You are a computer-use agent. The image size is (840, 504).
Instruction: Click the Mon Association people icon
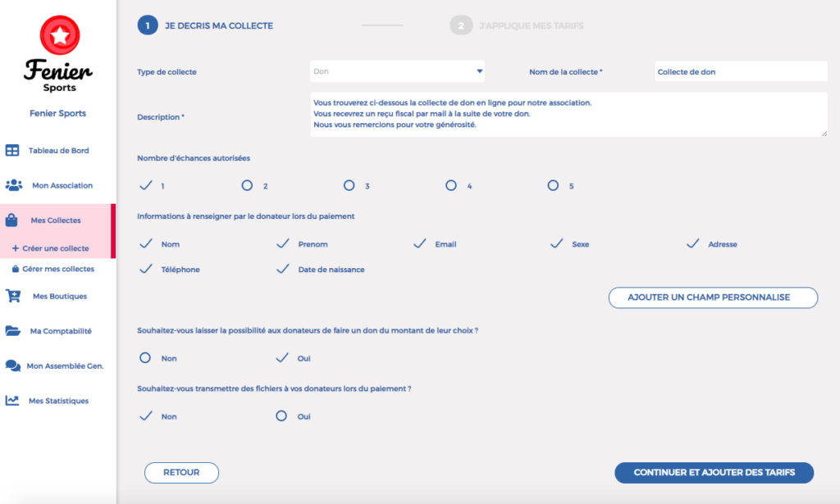click(x=13, y=185)
